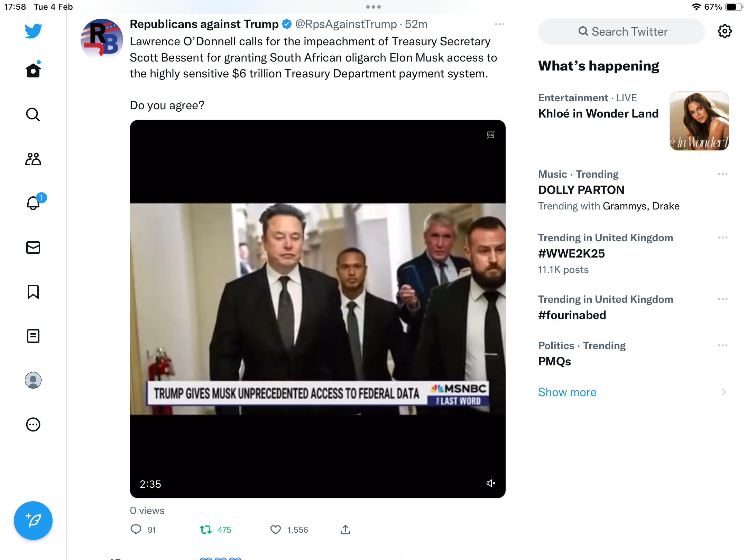Unmute the video with the speaker icon

491,483
